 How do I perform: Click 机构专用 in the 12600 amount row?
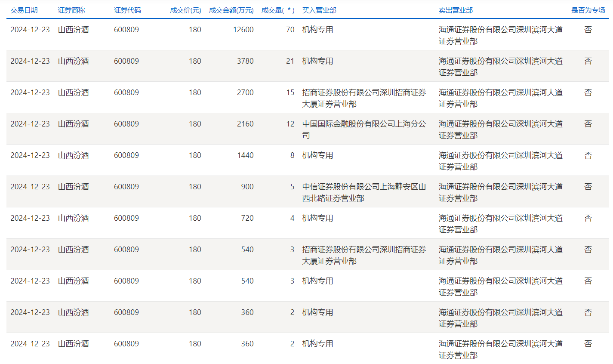[x=317, y=30]
